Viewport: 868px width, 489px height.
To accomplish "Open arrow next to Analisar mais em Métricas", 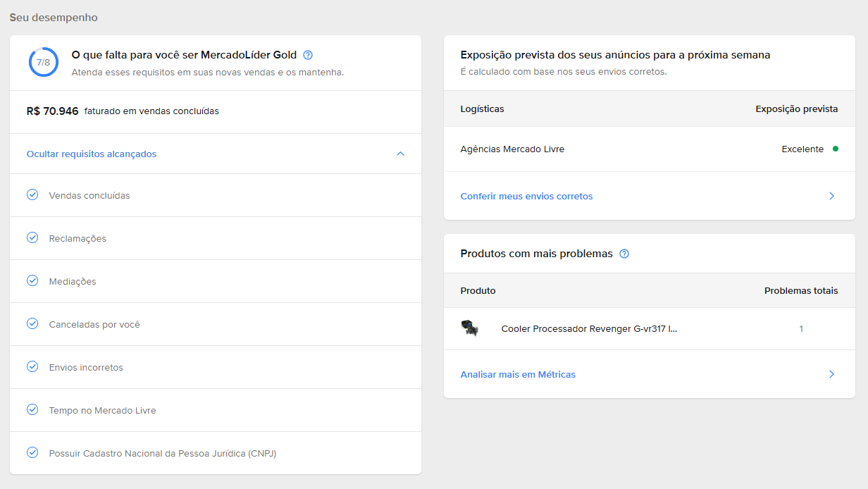I will (x=831, y=374).
